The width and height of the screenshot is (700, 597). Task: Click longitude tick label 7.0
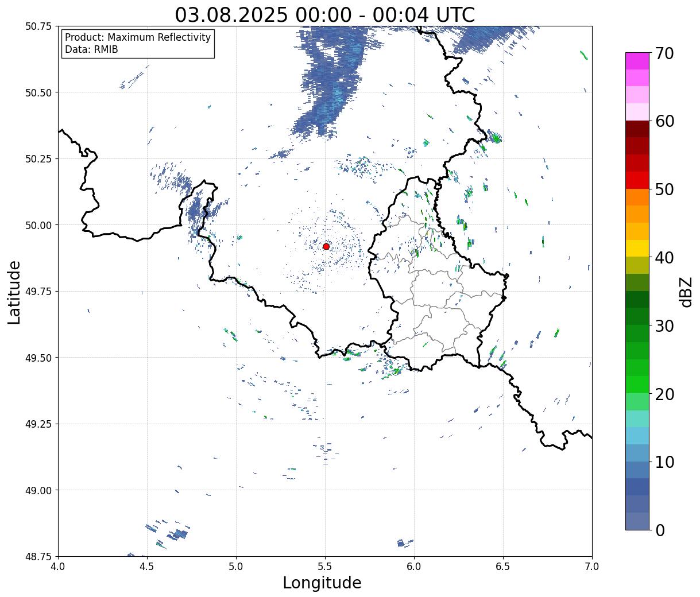592,567
